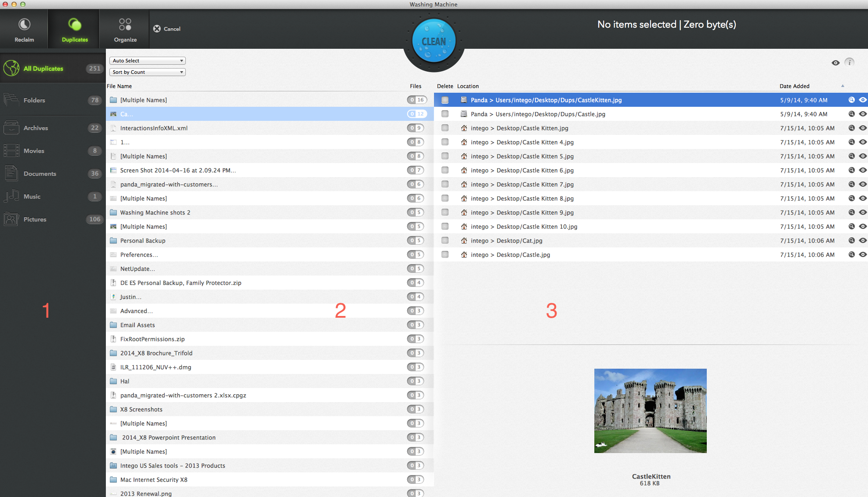Preview Desktop/Cat.jpg with eye icon
868x497 pixels.
[x=863, y=240]
